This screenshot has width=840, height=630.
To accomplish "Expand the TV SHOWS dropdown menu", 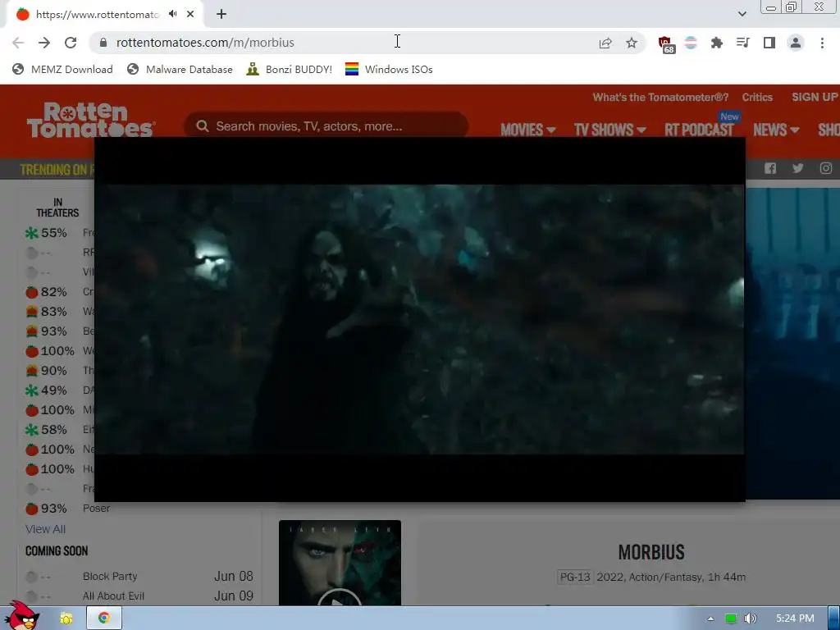I will pos(609,130).
